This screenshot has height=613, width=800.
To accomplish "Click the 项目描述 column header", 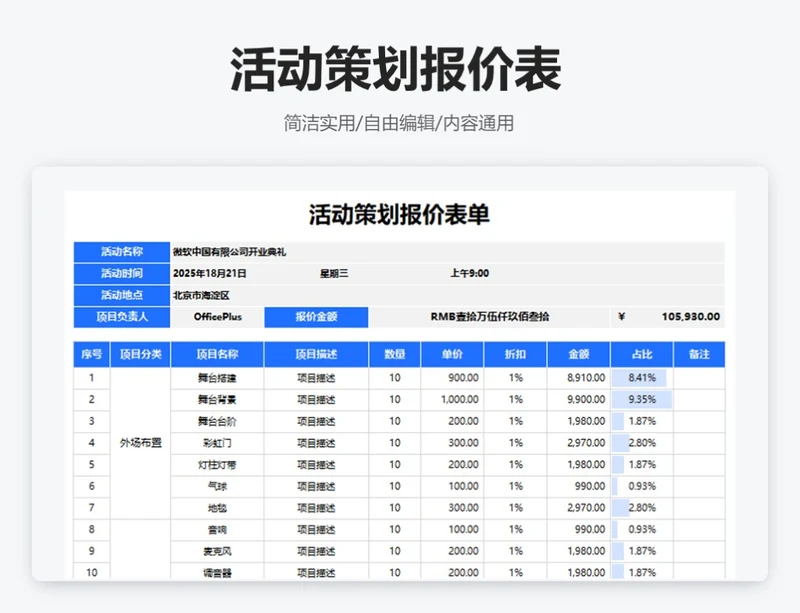I will click(x=316, y=354).
